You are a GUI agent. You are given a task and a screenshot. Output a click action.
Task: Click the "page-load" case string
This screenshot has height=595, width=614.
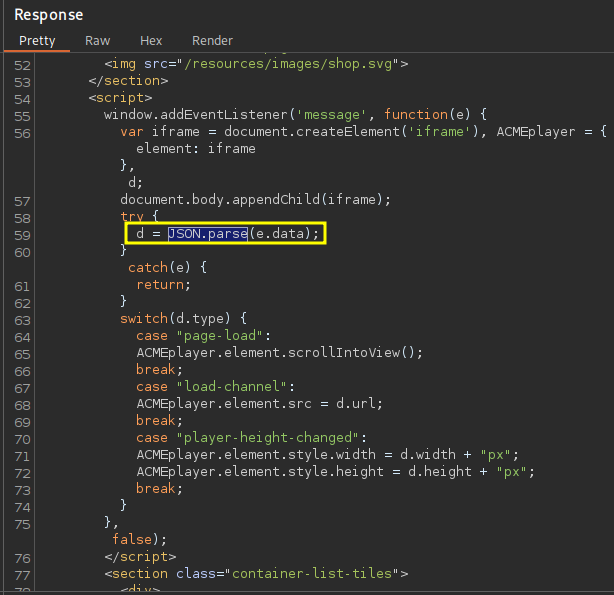click(x=219, y=336)
